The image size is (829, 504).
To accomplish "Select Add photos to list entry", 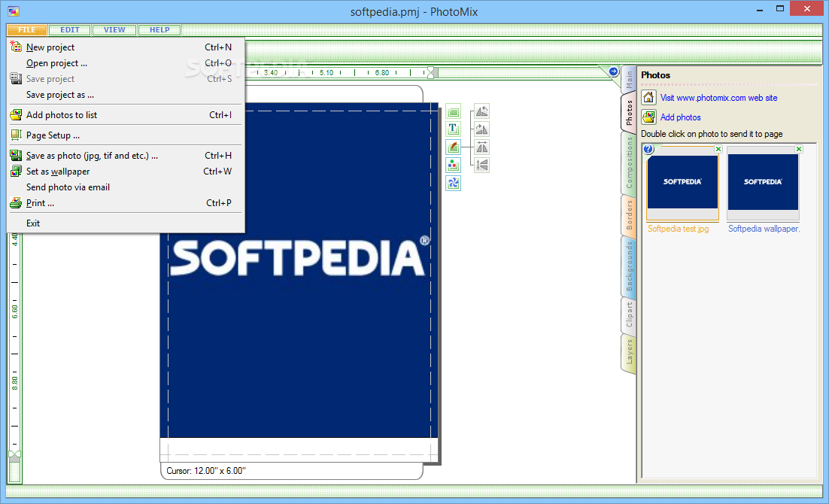I will [126, 115].
